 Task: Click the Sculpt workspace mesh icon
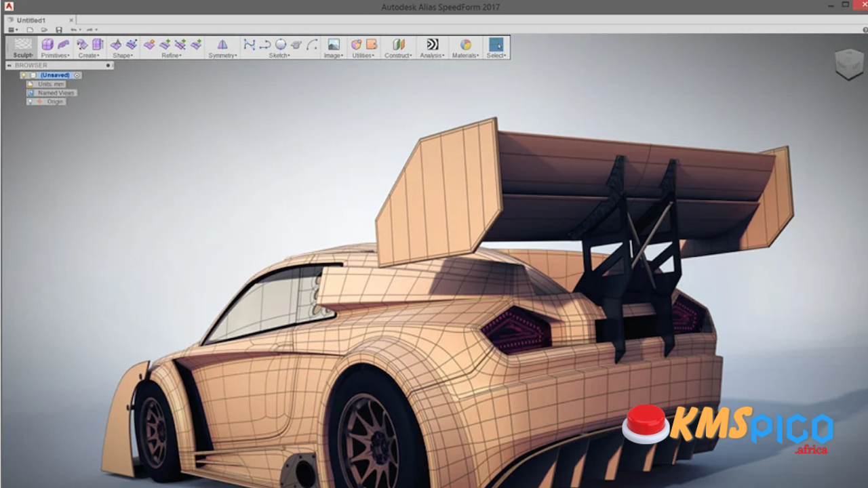click(x=23, y=44)
